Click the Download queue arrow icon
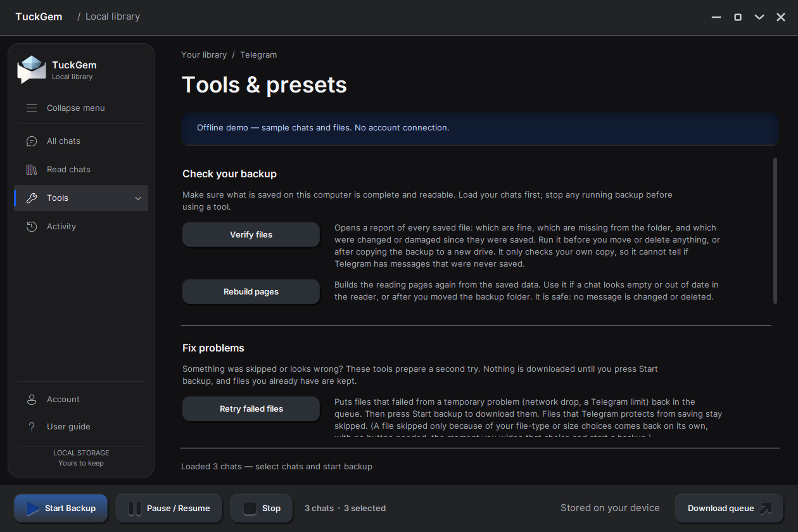This screenshot has height=532, width=798. 766,508
